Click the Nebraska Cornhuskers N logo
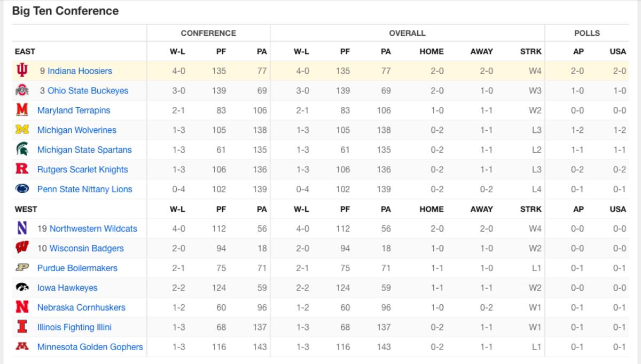 [x=22, y=307]
